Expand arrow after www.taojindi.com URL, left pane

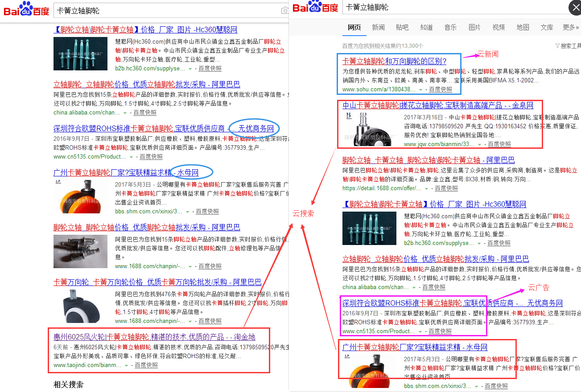(x=127, y=365)
